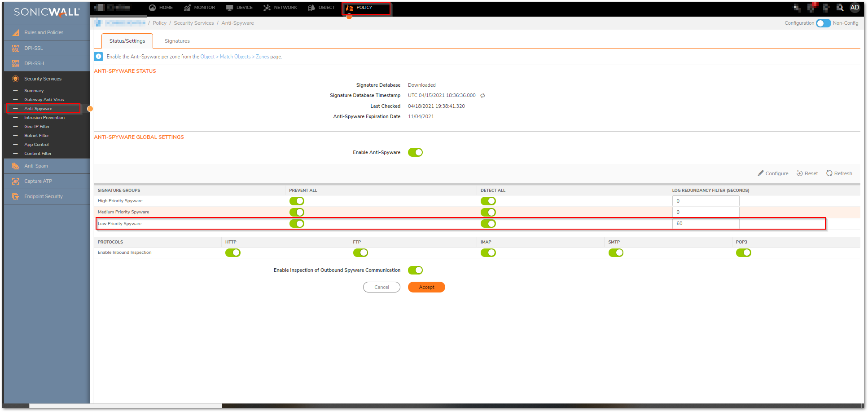Expand the DPI-SSH sidebar section
The image size is (868, 412).
(34, 63)
